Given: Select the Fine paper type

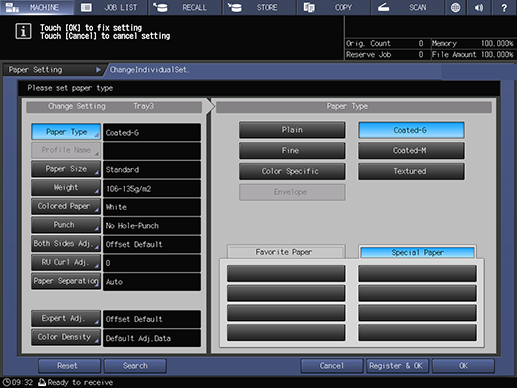Looking at the screenshot, I should coord(292,151).
